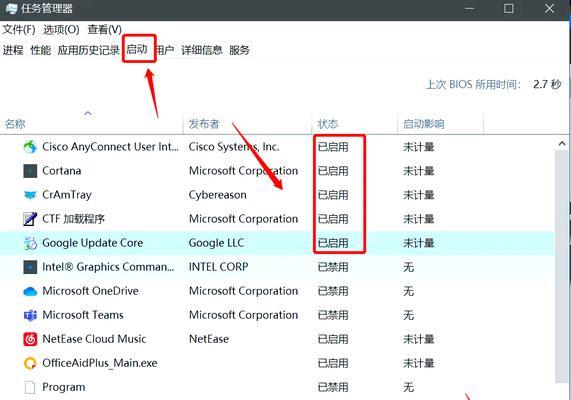The width and height of the screenshot is (571, 400).
Task: Sort by the 发布者 column header
Action: (x=204, y=124)
